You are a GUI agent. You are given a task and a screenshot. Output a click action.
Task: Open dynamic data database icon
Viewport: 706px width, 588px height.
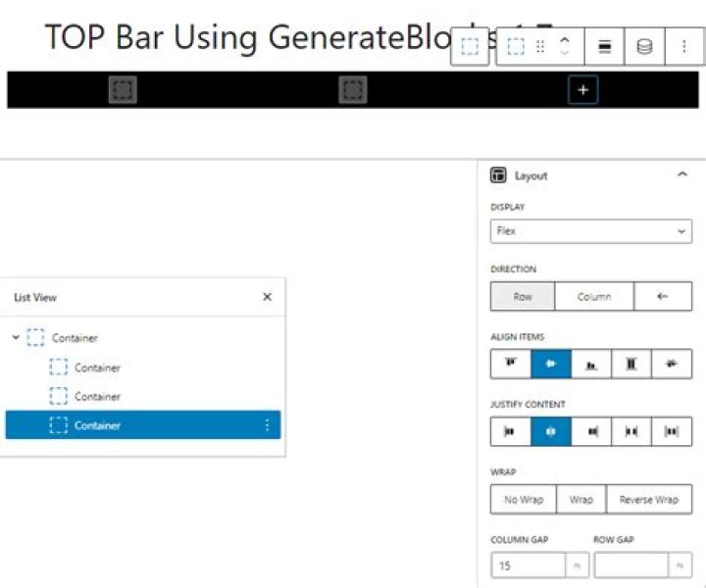click(x=644, y=46)
